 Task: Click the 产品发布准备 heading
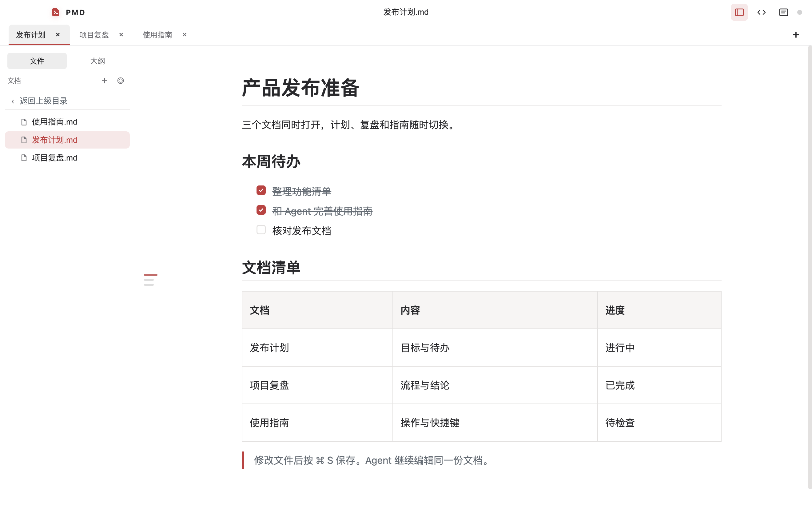point(300,88)
